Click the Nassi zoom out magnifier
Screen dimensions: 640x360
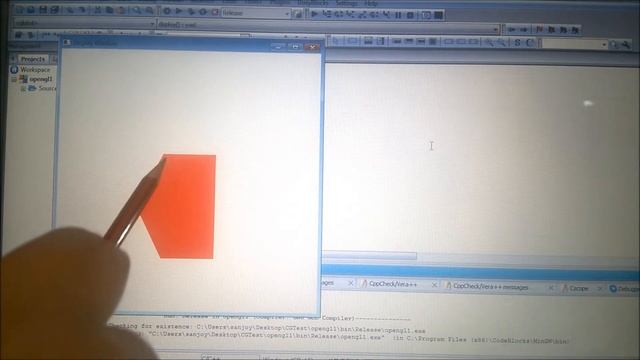click(x=501, y=42)
